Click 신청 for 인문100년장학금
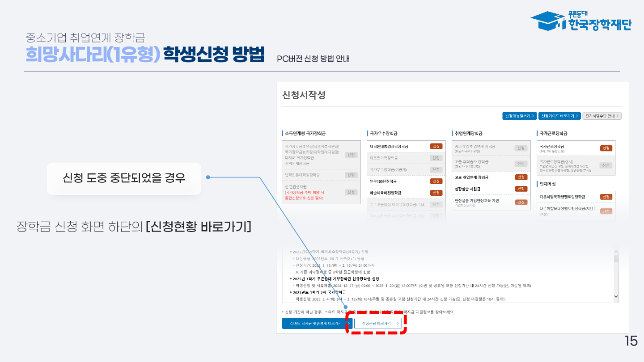 (436, 181)
